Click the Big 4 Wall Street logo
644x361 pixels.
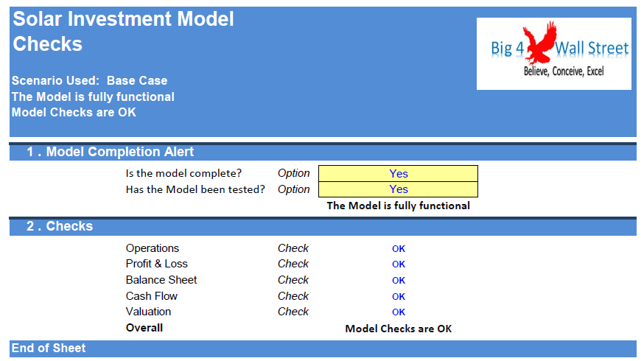[x=553, y=54]
